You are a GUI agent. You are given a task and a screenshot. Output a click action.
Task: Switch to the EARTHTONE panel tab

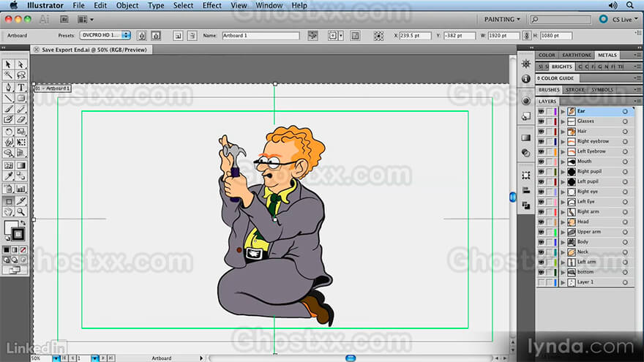point(577,55)
